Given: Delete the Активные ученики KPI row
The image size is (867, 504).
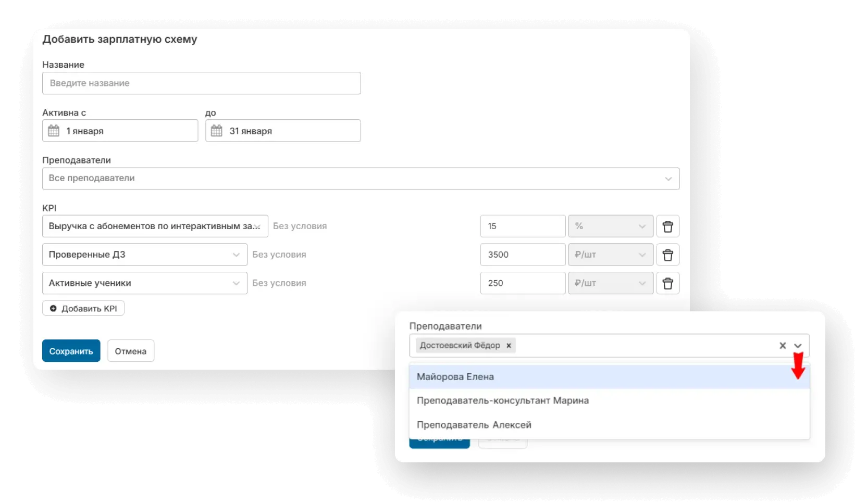Looking at the screenshot, I should [667, 283].
